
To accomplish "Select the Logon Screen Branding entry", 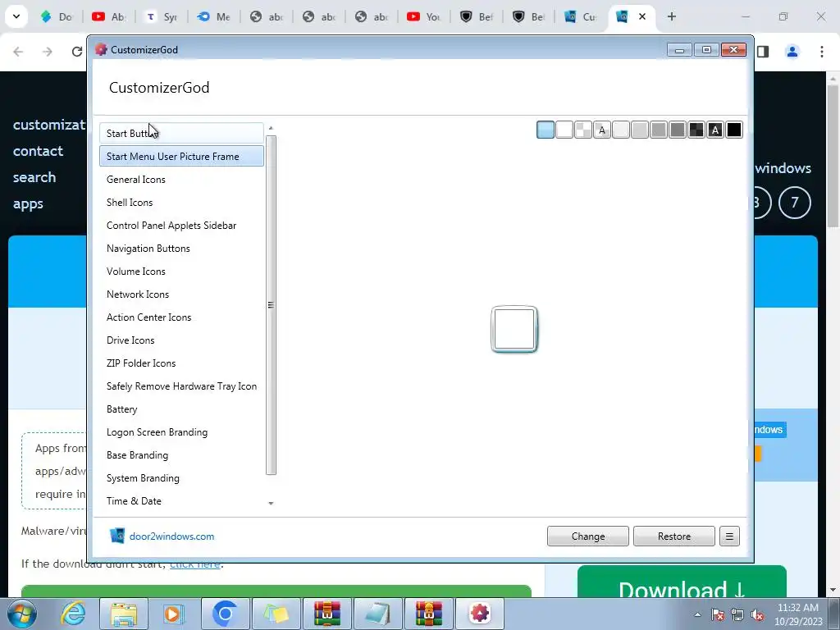I will (x=181, y=433).
